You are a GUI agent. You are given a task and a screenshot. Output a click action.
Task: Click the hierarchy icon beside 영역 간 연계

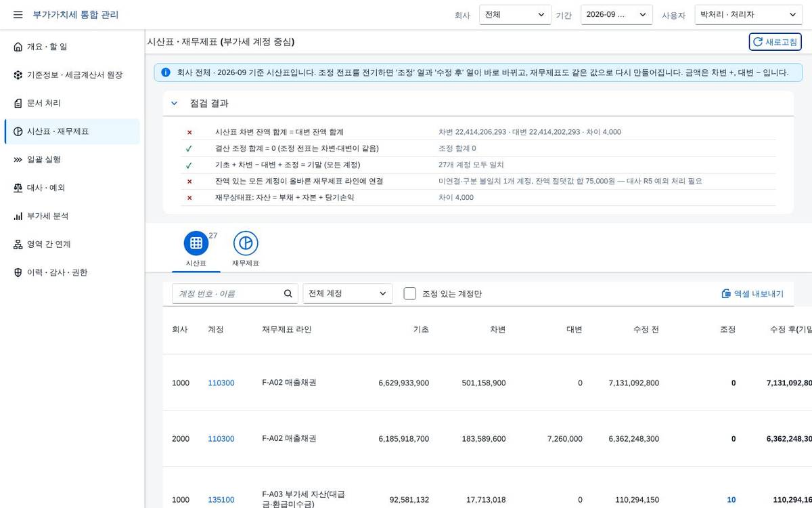(x=18, y=245)
